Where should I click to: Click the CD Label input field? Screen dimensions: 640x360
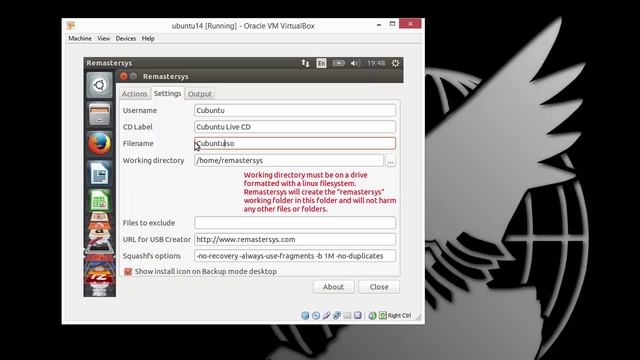(x=295, y=127)
